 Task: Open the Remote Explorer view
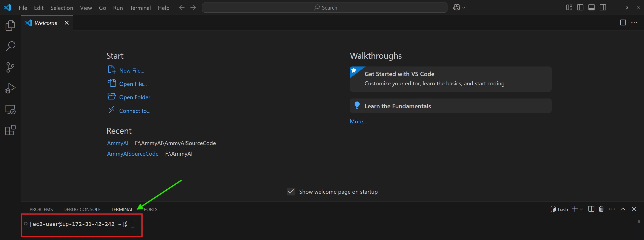tap(10, 110)
